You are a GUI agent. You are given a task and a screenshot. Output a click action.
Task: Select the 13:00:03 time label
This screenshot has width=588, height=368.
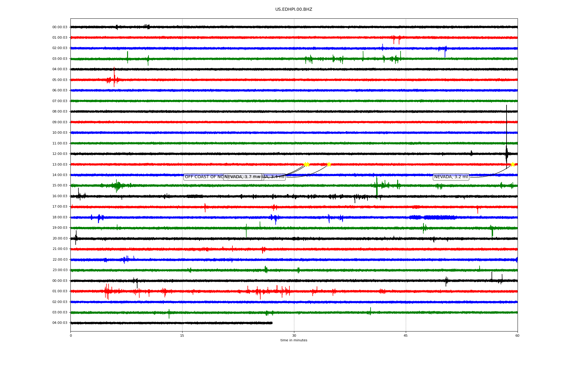click(60, 165)
